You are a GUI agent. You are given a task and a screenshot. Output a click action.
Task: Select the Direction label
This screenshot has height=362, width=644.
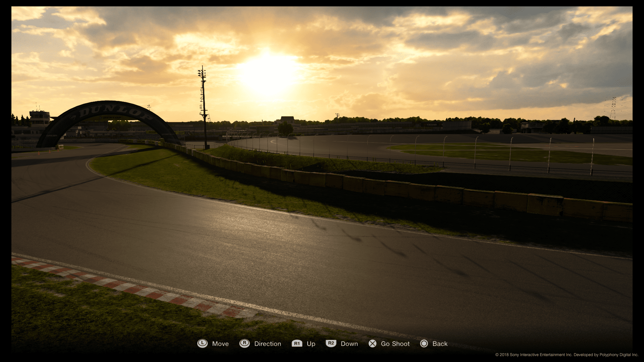[x=268, y=344]
